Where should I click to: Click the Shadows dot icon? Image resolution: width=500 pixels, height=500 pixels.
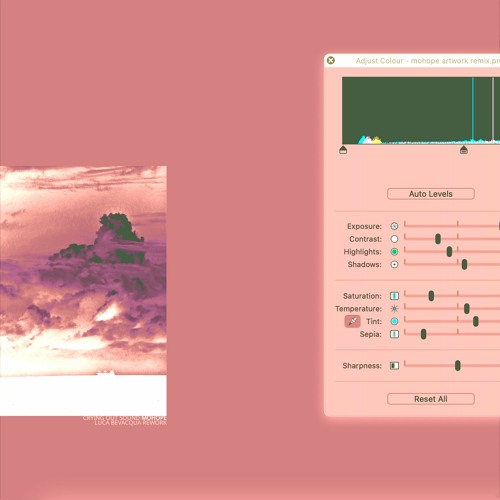tap(394, 264)
